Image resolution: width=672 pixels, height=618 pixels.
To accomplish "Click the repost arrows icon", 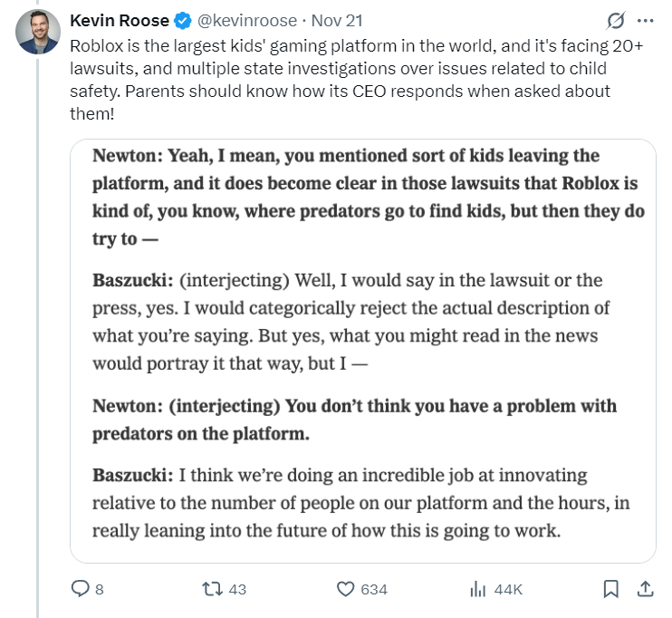I will (x=211, y=589).
